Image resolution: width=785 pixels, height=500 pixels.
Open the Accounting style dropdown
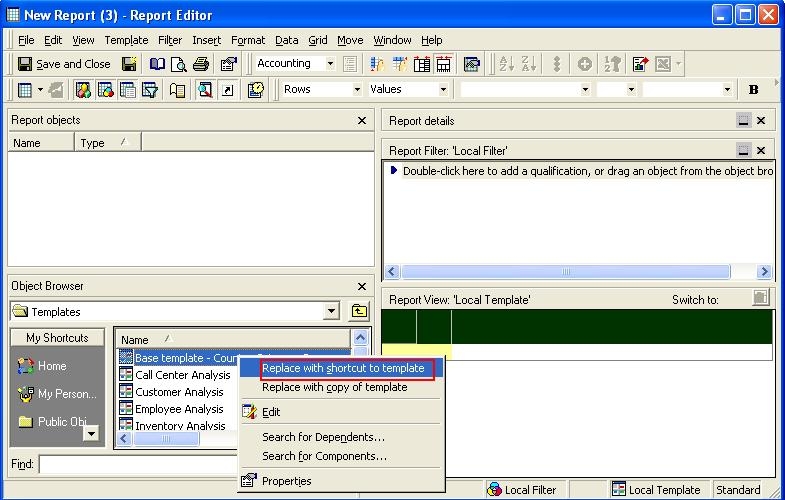pos(330,64)
